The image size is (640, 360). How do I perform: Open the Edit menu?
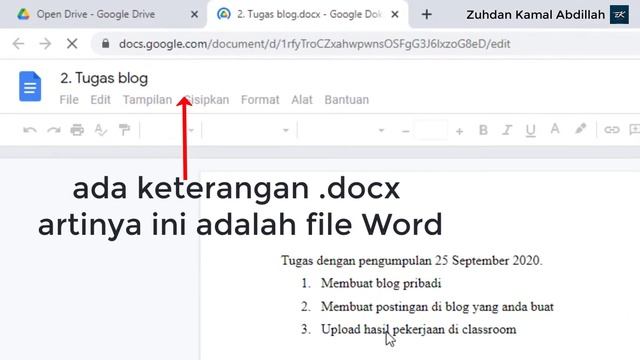point(100,100)
